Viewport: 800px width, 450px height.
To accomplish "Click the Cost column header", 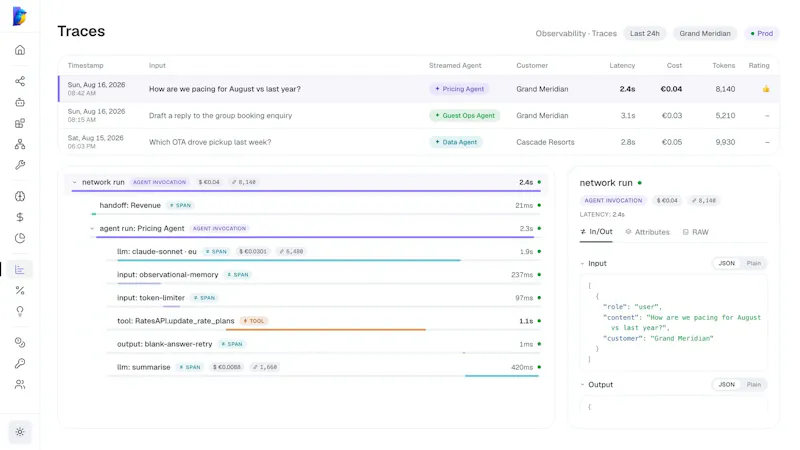I will (x=674, y=65).
